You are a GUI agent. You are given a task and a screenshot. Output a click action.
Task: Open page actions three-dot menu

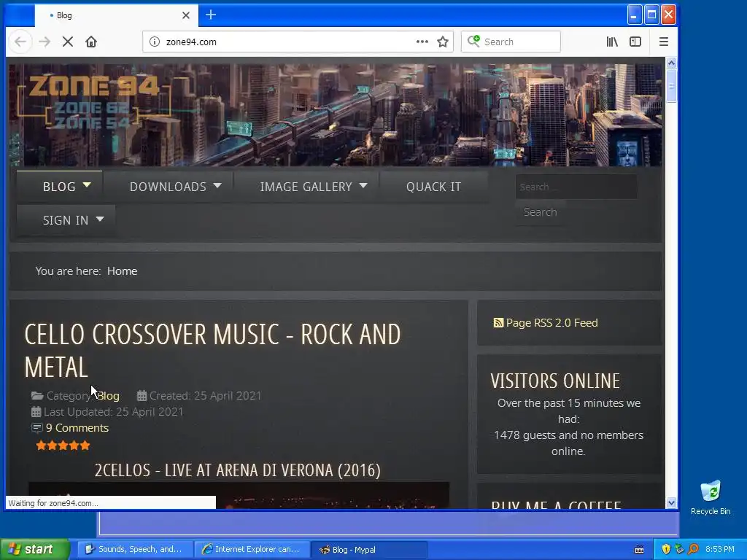click(x=422, y=42)
